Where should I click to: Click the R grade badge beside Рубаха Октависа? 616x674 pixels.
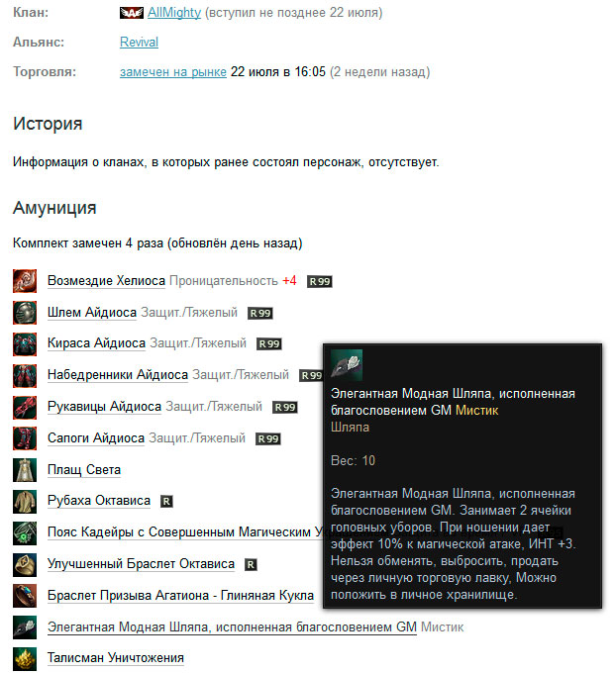(x=166, y=502)
